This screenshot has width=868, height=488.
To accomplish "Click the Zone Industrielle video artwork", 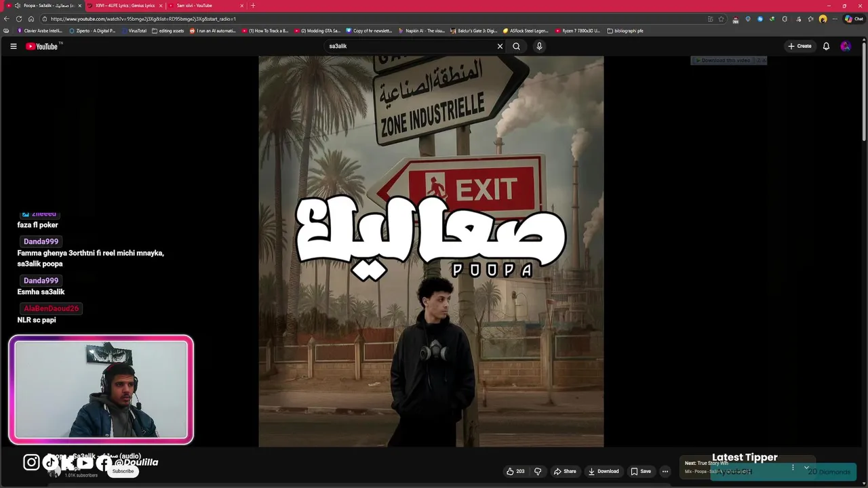I will 431,251.
